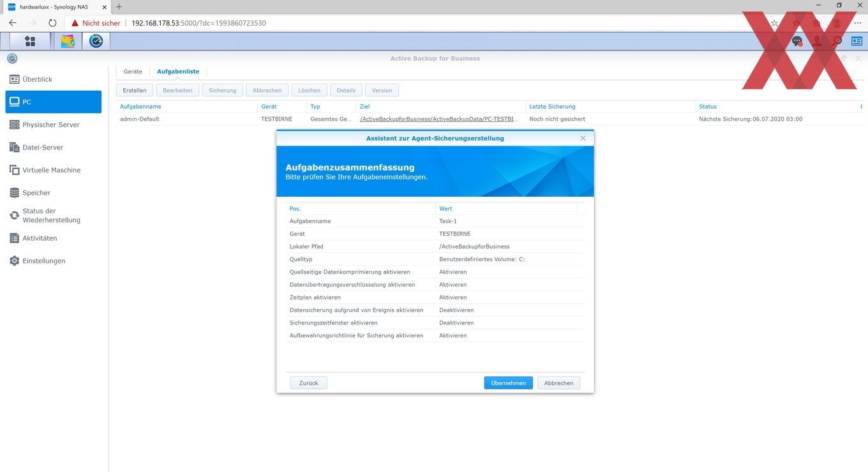The image size is (868, 472).
Task: Click Quellseitige Datenkomprimierung aktivieren summary row
Action: (x=435, y=272)
